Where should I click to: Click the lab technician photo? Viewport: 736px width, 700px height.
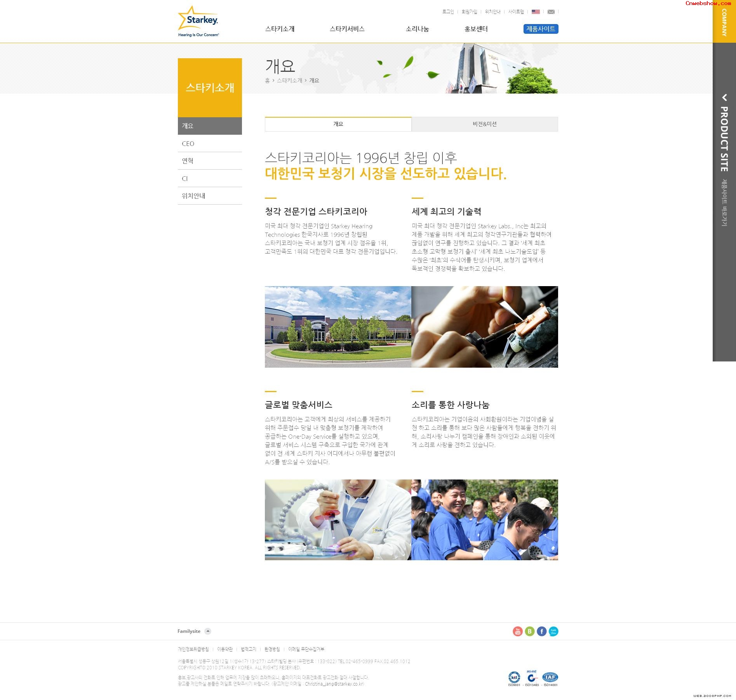click(x=338, y=520)
